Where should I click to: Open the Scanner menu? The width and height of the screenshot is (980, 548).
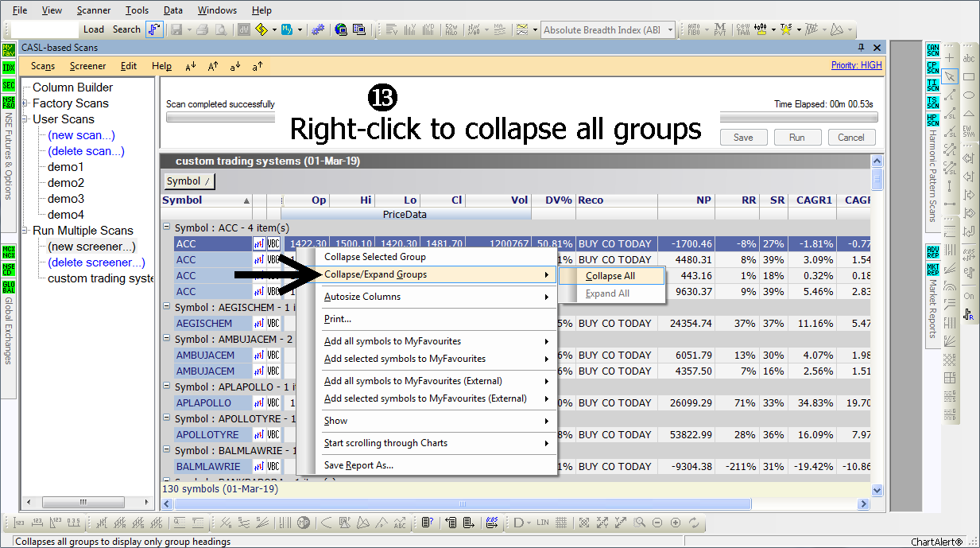[x=94, y=10]
